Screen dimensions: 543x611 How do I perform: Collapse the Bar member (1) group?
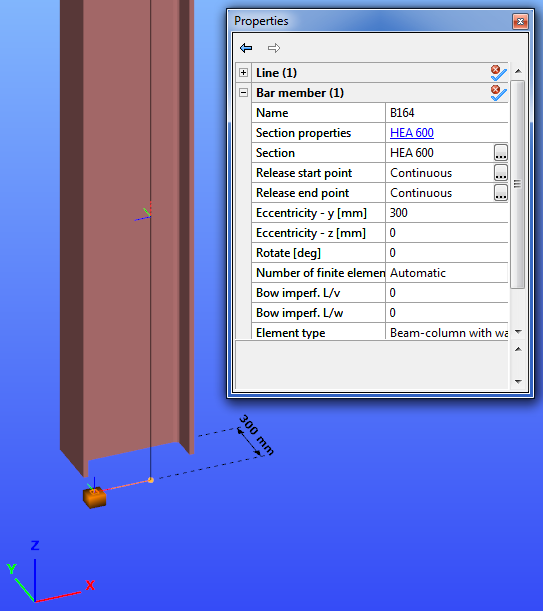coord(244,93)
